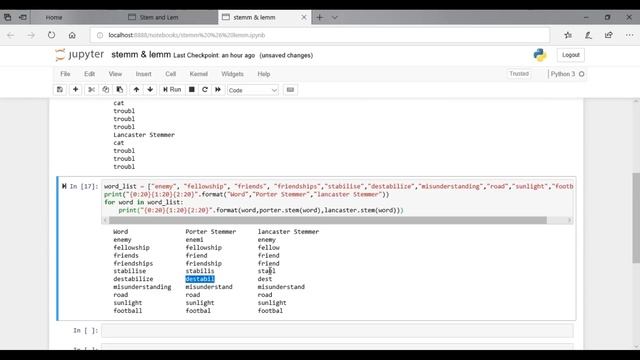Click the set tabs aside arrow icon
Image resolution: width=640 pixels, height=360 pixels.
click(23, 18)
